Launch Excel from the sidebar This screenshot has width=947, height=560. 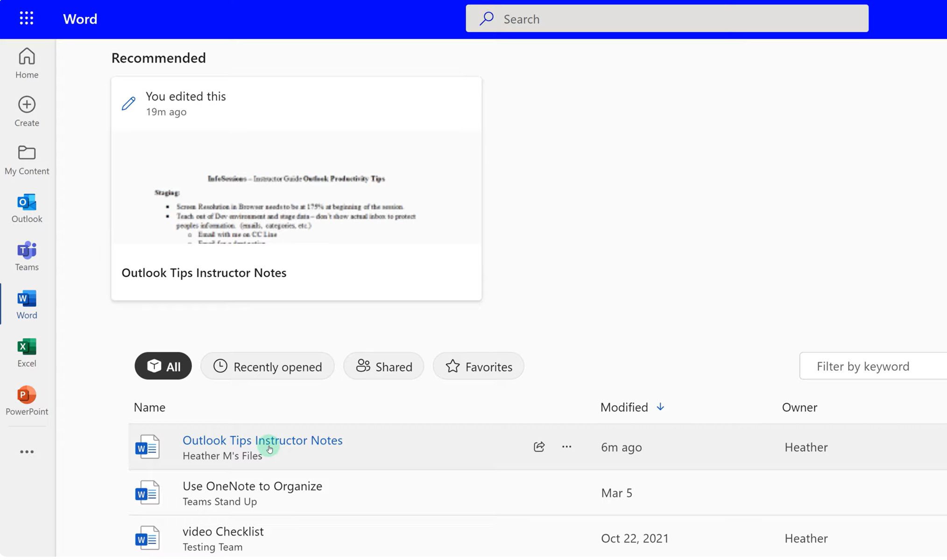(x=27, y=352)
